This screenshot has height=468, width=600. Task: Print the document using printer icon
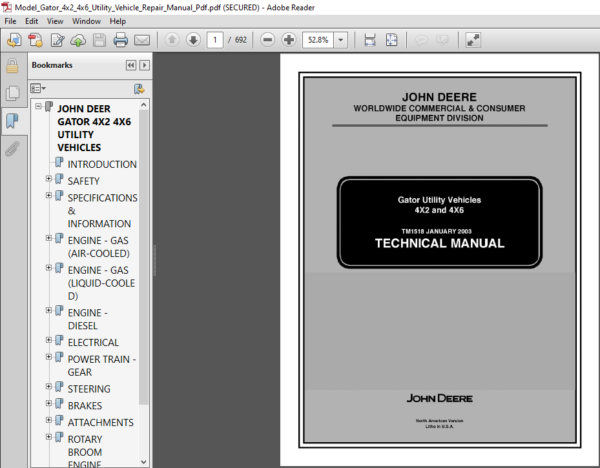click(x=121, y=40)
